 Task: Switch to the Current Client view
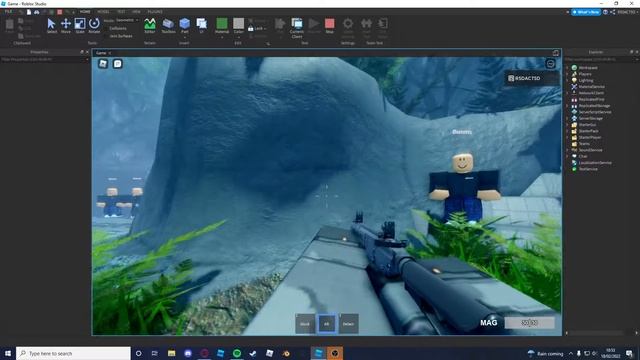coord(297,27)
